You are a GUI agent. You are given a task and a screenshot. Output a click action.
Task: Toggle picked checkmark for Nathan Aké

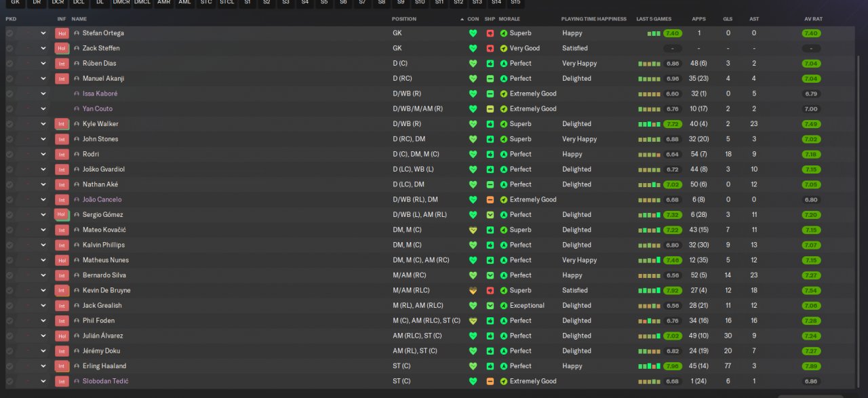coord(9,184)
